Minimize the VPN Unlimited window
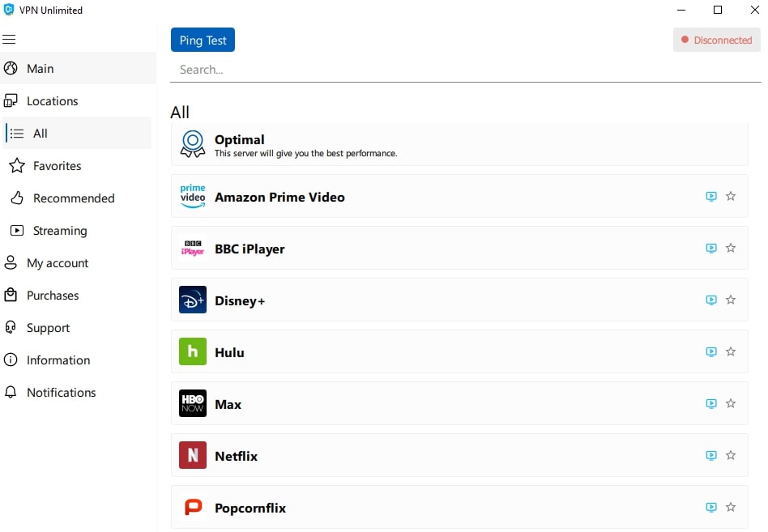Screen dimensions: 768x532 [681, 10]
